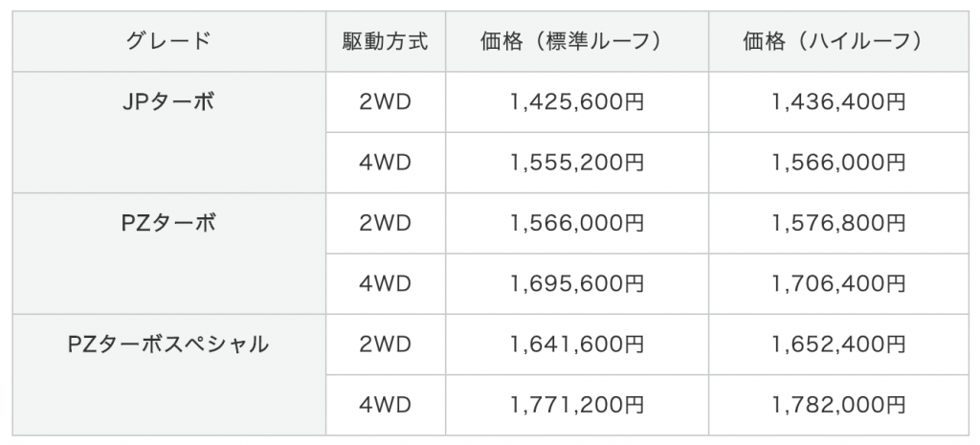
Task: Click 4WD in the PZターボスペシャル group
Action: 385,405
